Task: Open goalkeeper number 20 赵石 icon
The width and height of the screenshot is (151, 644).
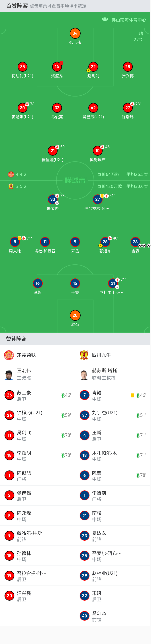Action: click(75, 315)
